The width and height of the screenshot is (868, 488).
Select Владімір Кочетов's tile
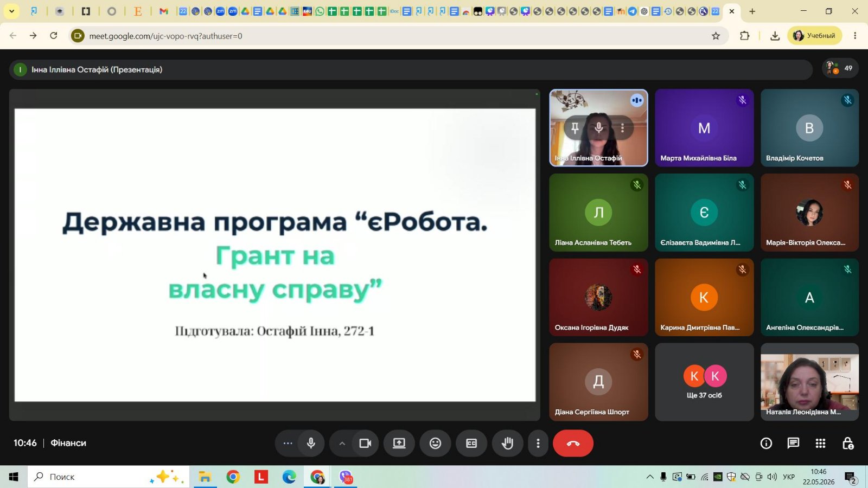(809, 128)
